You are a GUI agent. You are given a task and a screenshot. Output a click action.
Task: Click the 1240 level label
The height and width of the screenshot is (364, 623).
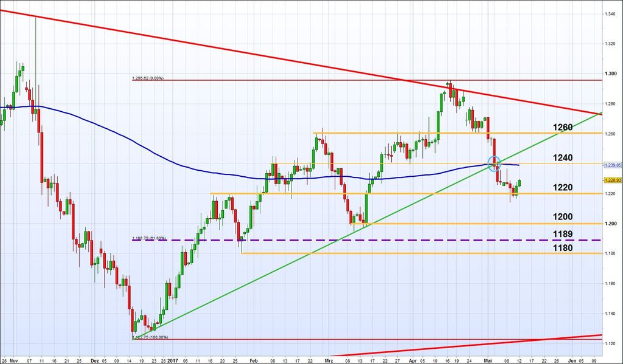coord(562,158)
